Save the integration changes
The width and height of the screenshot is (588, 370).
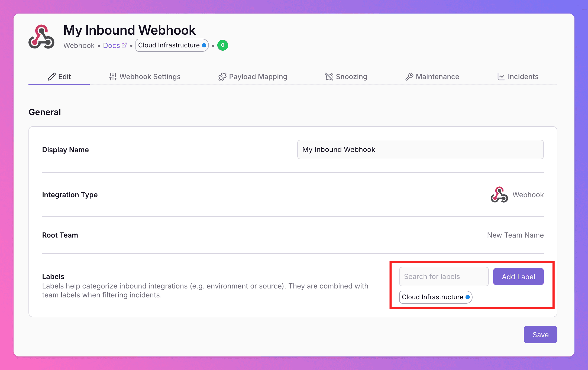[540, 335]
